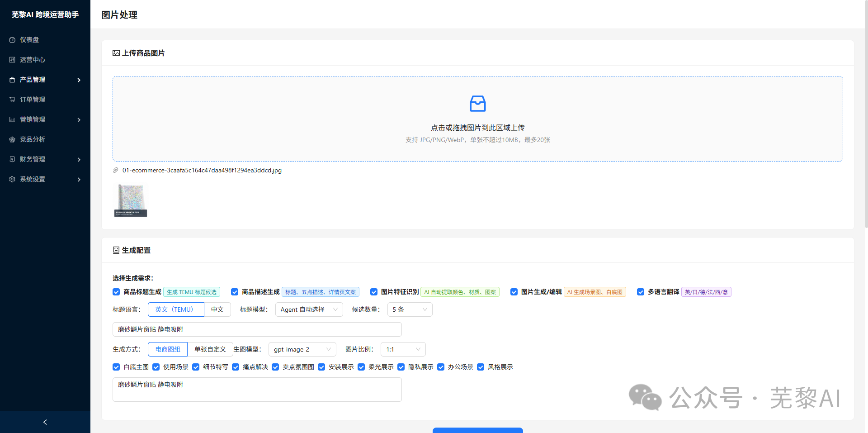Screen dimensions: 868x433
Task: Expand the 系统设置 submenu chevron
Action: click(79, 180)
